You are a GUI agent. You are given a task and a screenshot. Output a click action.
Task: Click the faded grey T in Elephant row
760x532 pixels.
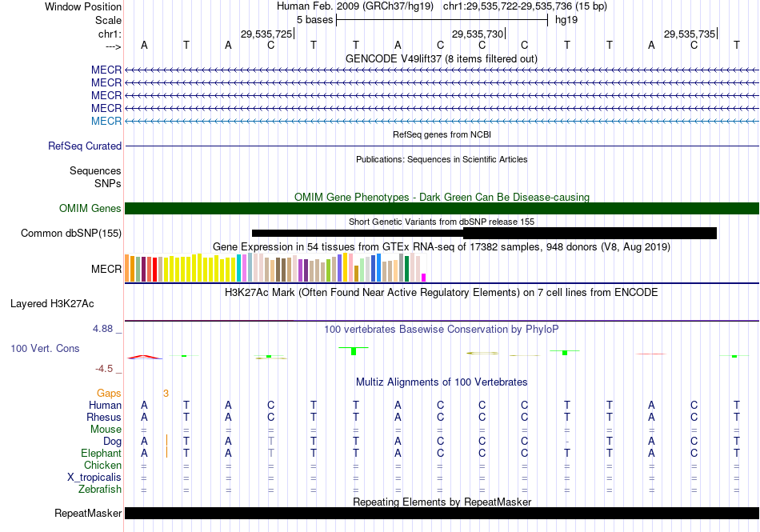pos(271,454)
